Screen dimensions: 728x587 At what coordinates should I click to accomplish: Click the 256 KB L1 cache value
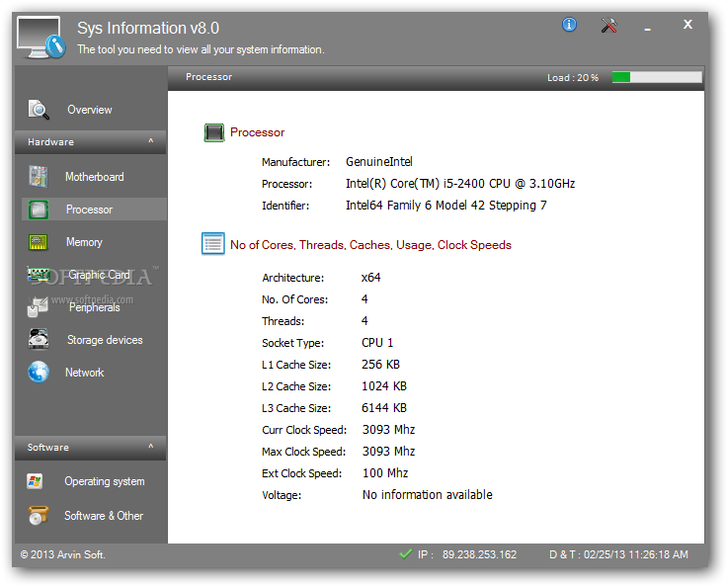(x=380, y=365)
